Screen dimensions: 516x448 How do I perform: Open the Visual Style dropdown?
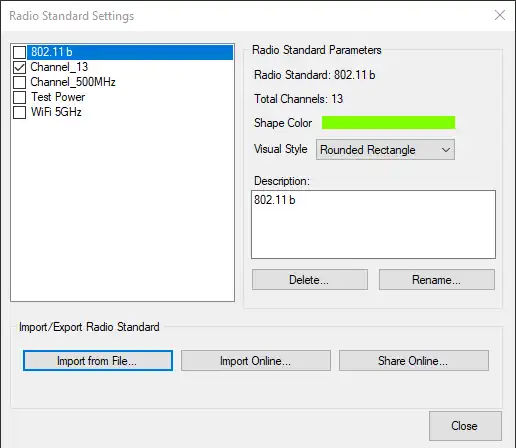[385, 150]
